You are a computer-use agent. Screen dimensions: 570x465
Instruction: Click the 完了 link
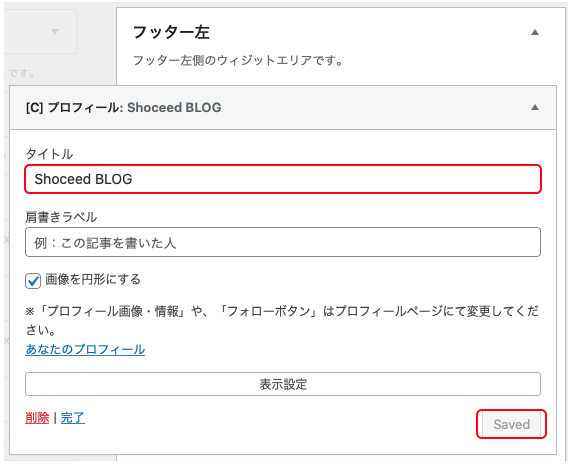tap(73, 418)
